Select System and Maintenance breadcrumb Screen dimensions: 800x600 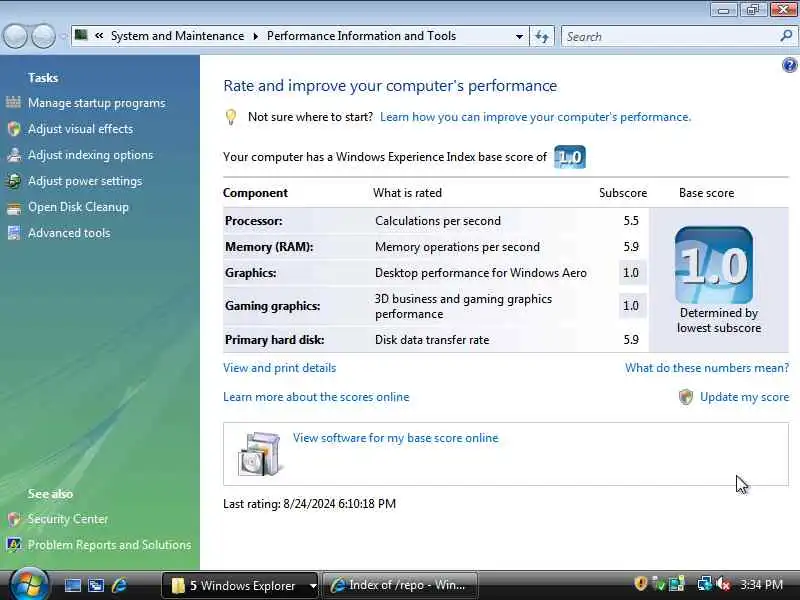178,36
